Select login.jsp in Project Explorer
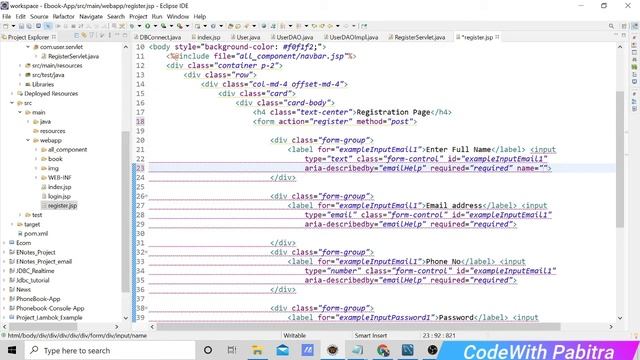This screenshot has width=640, height=360. tap(59, 196)
